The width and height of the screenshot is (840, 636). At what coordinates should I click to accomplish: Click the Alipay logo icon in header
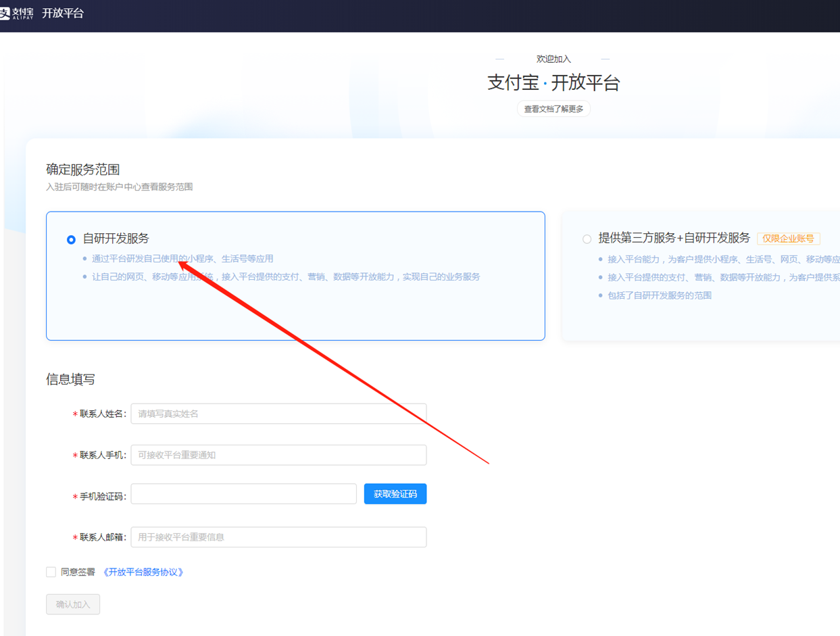pos(16,14)
